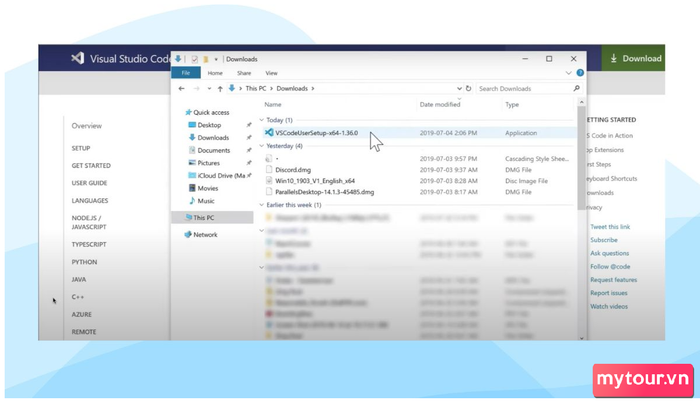Open the Share ribbon tab

(x=244, y=73)
